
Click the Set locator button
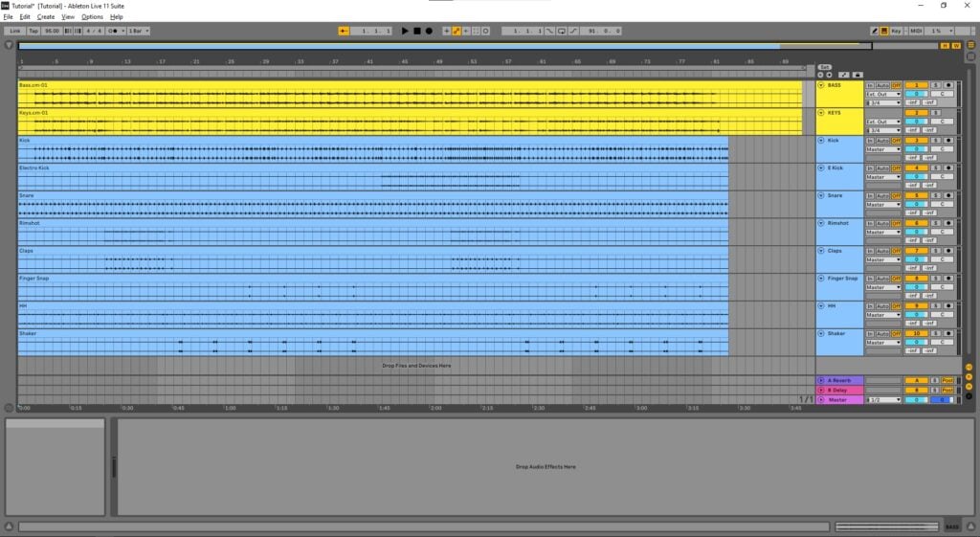coord(824,67)
